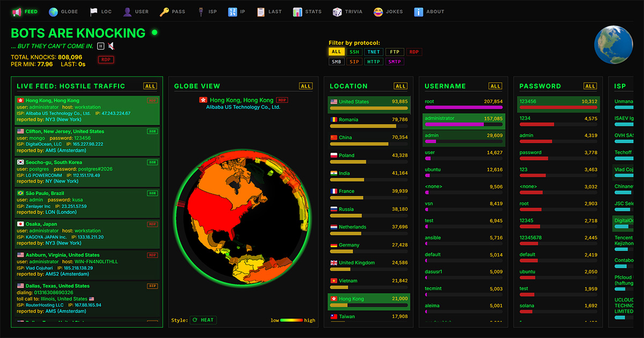This screenshot has width=644, height=338.
Task: Click the China flag in Location
Action: click(x=334, y=137)
